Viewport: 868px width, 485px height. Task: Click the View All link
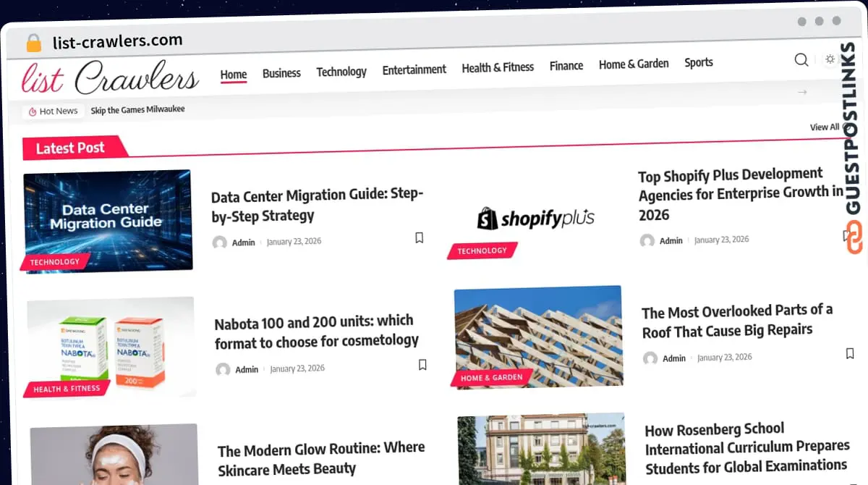coord(825,127)
